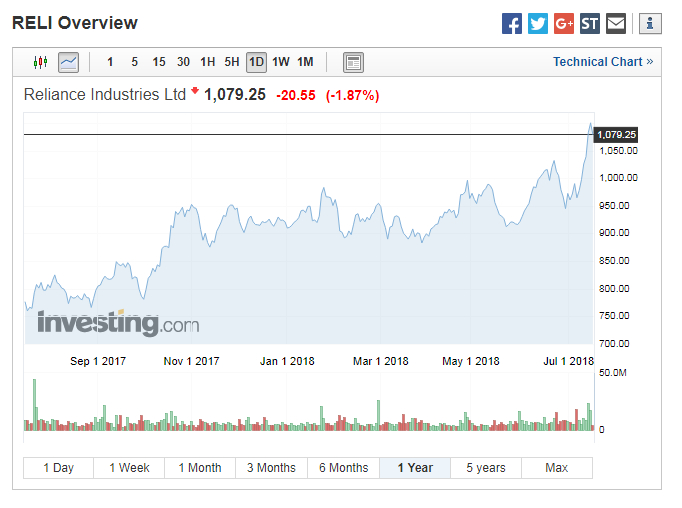Click the 850.00 price axis label

(x=614, y=261)
